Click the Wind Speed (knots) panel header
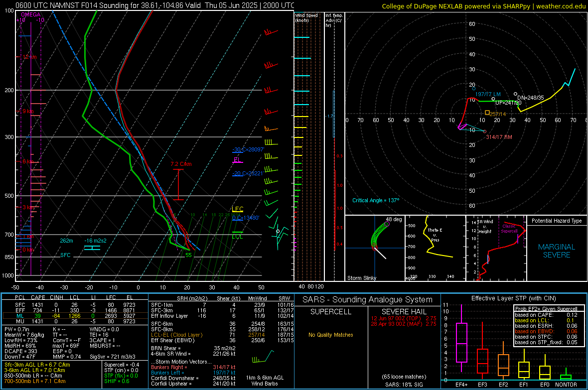 pos(306,17)
